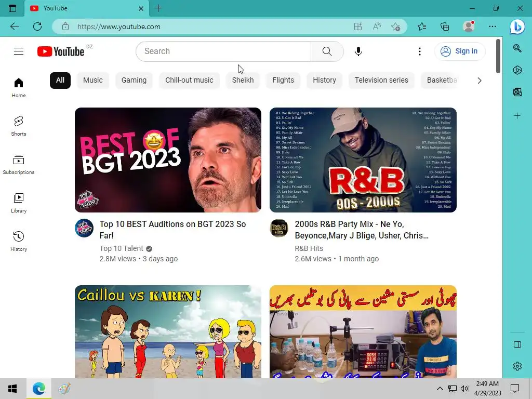Screen dimensions: 532x399
Task: Open Shorts in sidebar
Action: coord(19,126)
